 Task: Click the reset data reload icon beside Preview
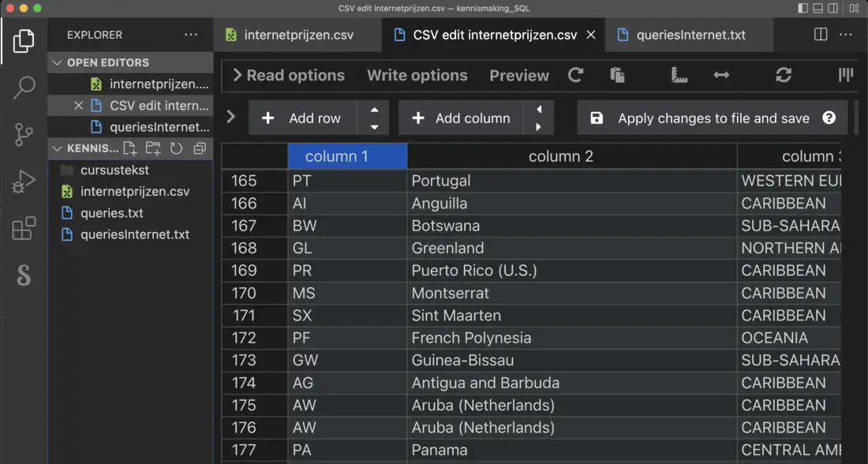[576, 75]
